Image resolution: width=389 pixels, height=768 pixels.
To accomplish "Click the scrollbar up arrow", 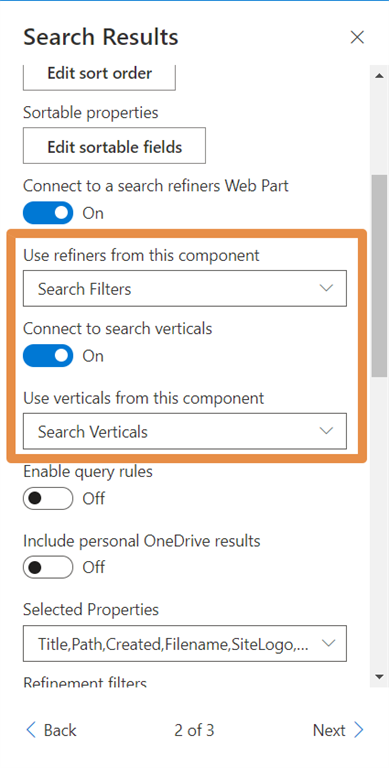I will pos(379,75).
